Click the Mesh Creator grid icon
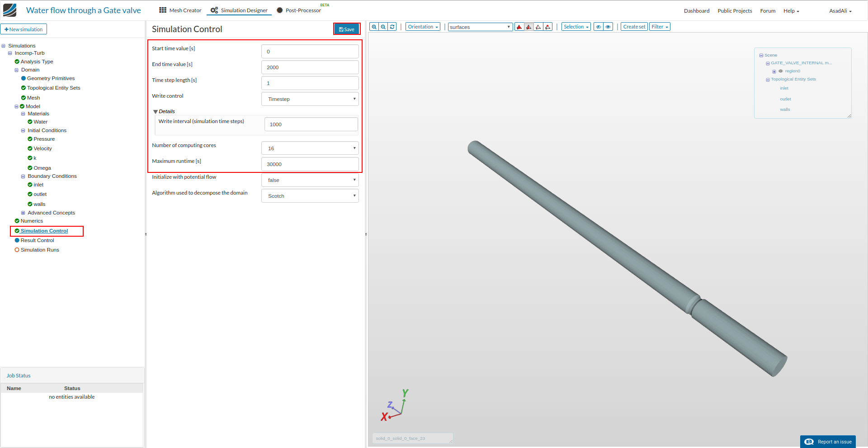This screenshot has width=868, height=448. (163, 10)
